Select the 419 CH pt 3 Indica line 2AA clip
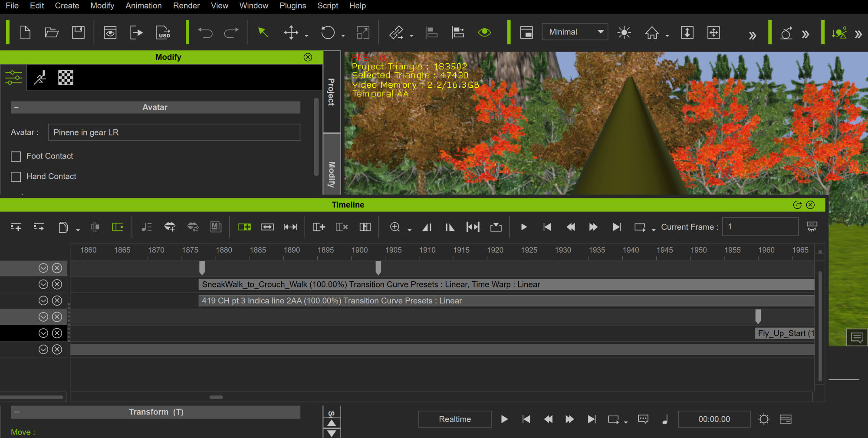The image size is (868, 438). pyautogui.click(x=506, y=301)
